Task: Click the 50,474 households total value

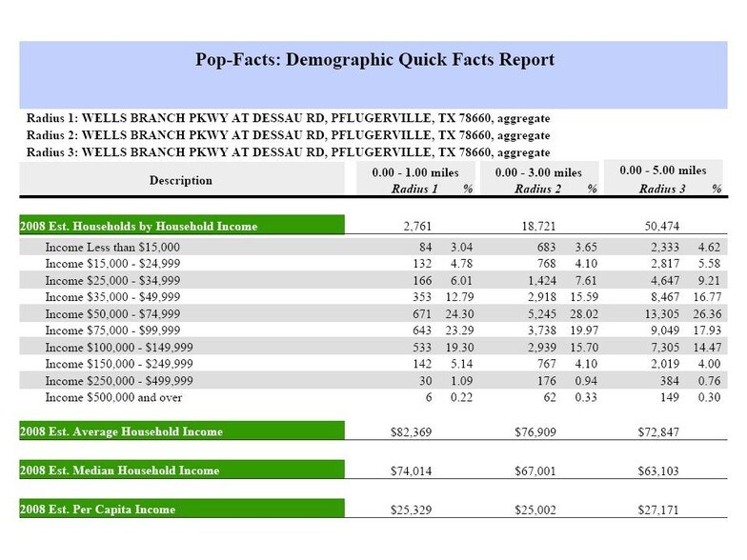Action: (658, 226)
